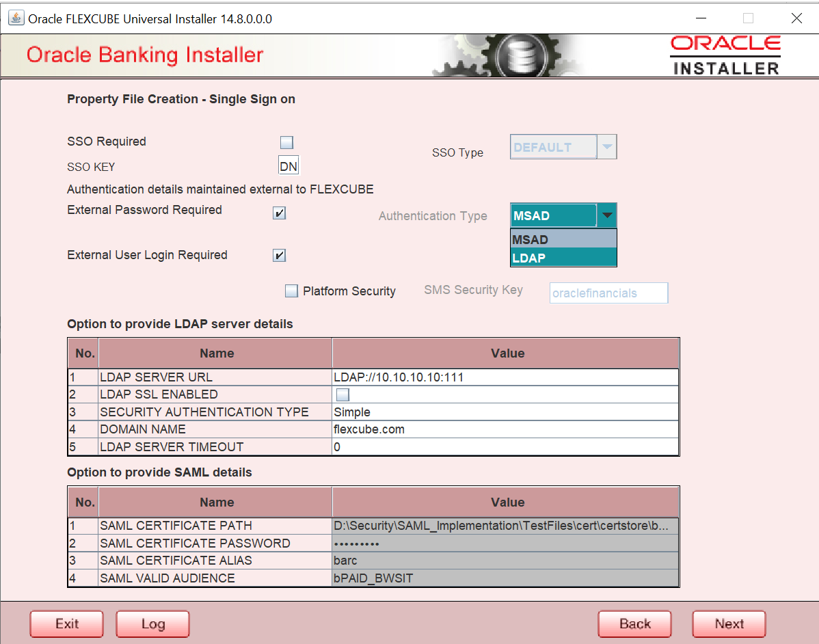Click the LDAP table Name column header

click(215, 353)
